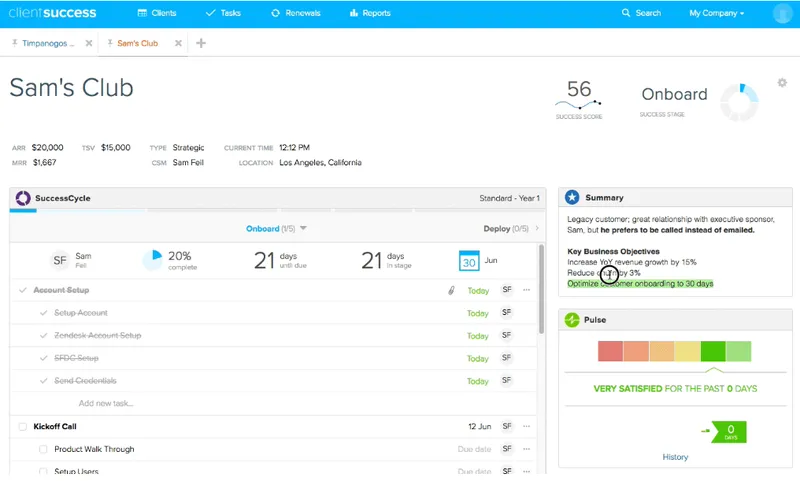Click the pin icon on Sam's Club tab
Screen dimensions: 800x481
point(110,43)
